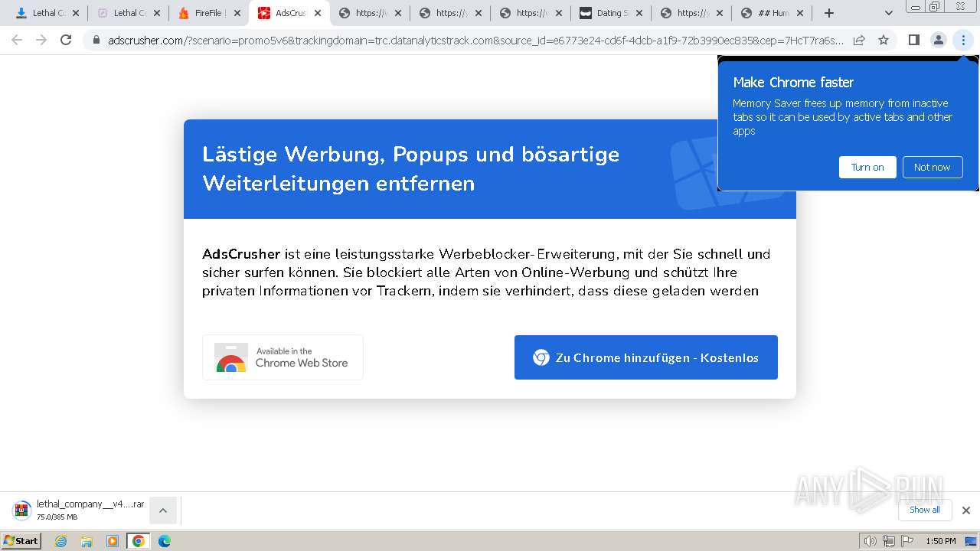Select the Chrome taskbar button
Screen dimensions: 980x551
coord(138,541)
